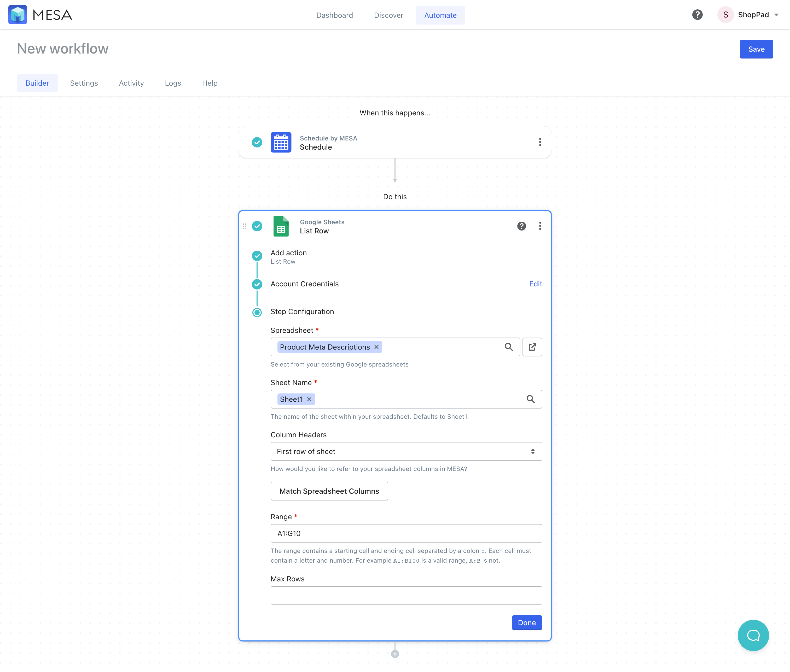This screenshot has height=672, width=790.
Task: Click the Sheet1 tag text
Action: pyautogui.click(x=291, y=399)
